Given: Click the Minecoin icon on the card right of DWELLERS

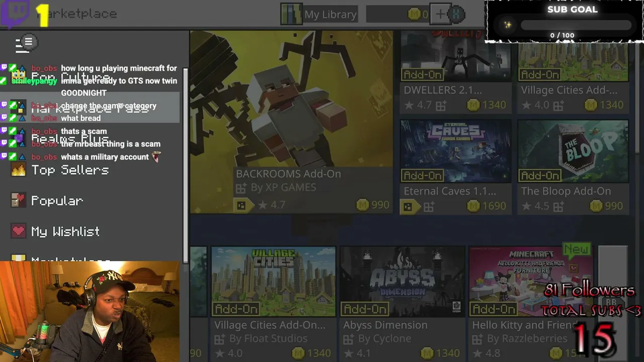Looking at the screenshot, I should tap(591, 105).
